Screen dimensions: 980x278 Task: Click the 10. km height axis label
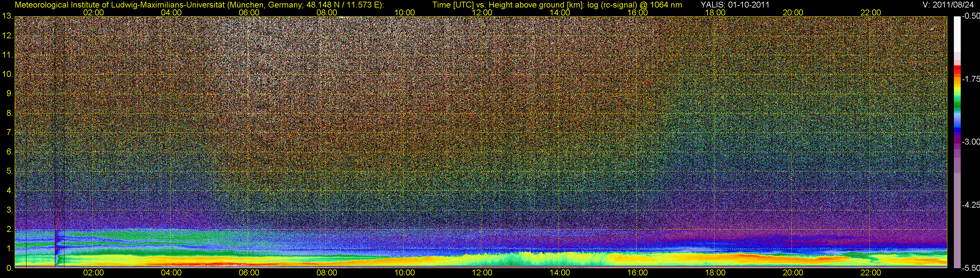[7, 74]
